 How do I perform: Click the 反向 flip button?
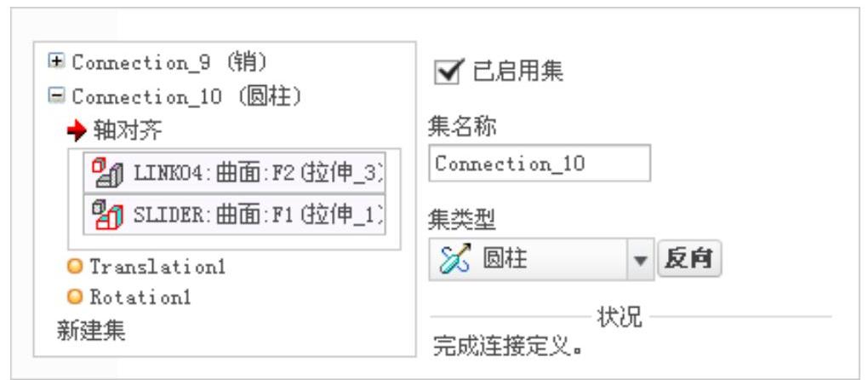click(x=689, y=259)
